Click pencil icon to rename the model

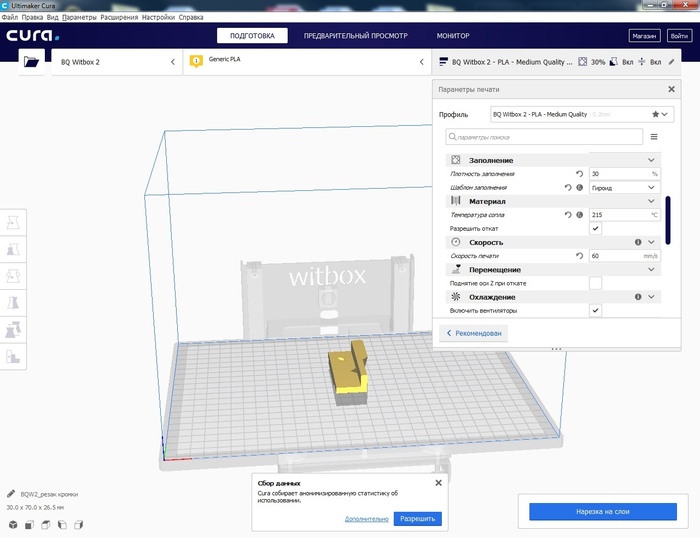(x=11, y=494)
